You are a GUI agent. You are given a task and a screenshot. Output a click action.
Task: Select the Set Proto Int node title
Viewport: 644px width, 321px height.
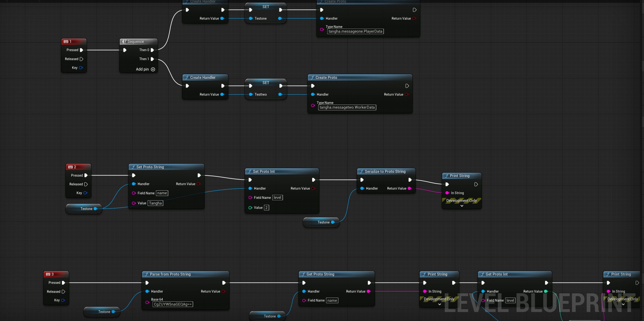point(264,171)
